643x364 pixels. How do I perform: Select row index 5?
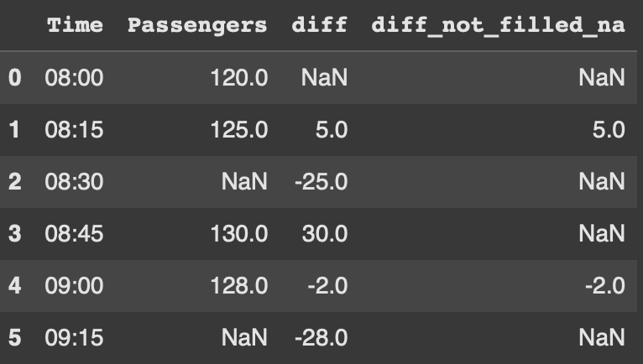(x=14, y=338)
